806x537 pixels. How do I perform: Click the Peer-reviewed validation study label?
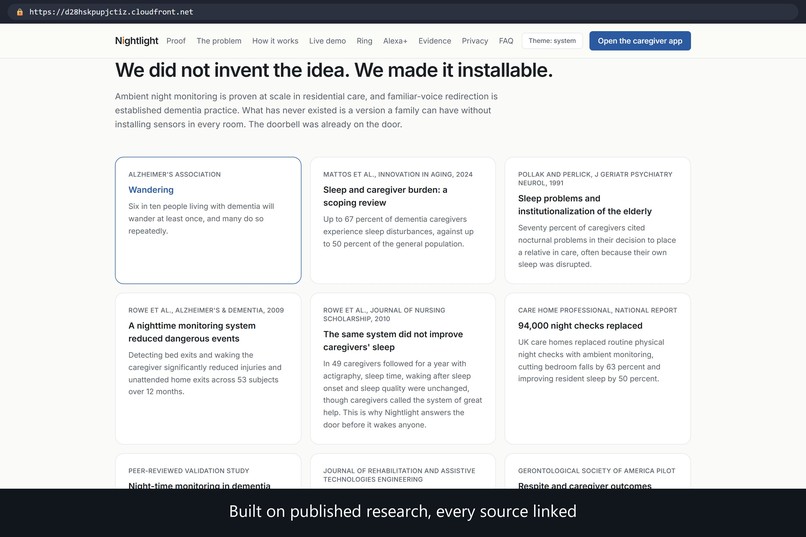pyautogui.click(x=189, y=471)
